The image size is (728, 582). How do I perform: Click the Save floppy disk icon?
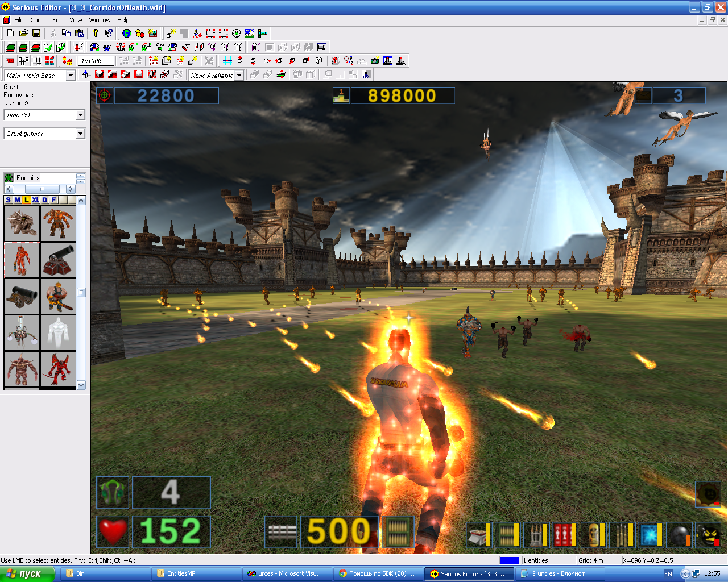coord(36,33)
